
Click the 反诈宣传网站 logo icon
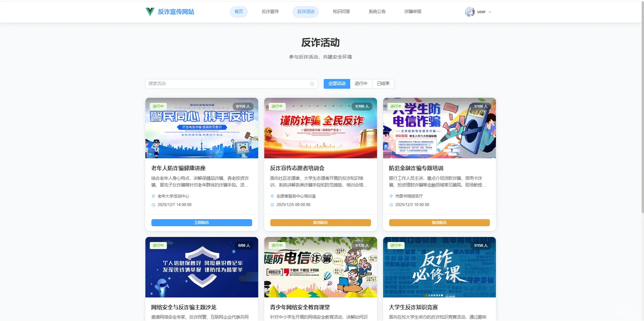tap(150, 11)
